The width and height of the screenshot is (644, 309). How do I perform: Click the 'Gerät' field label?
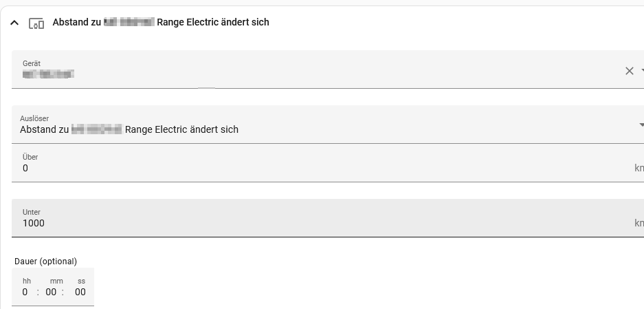point(32,63)
